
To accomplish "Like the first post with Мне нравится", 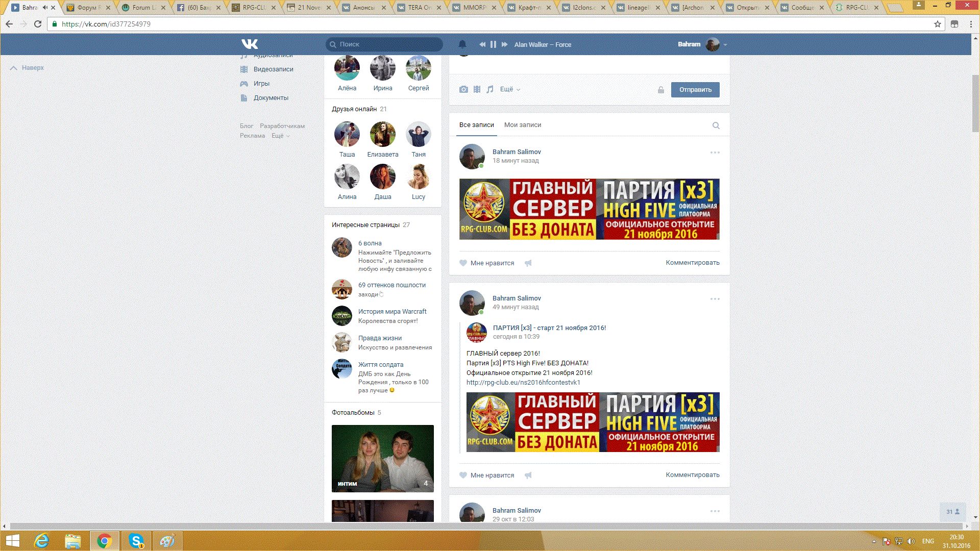I will point(486,263).
